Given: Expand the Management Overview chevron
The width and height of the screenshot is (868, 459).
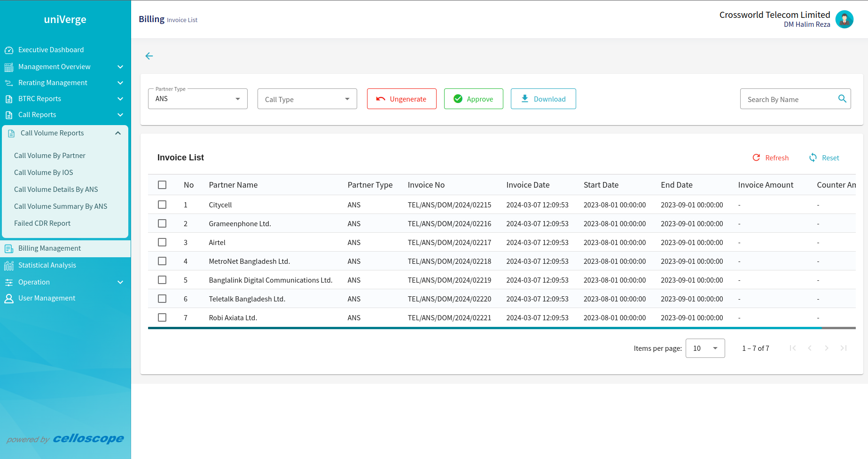Looking at the screenshot, I should (120, 67).
